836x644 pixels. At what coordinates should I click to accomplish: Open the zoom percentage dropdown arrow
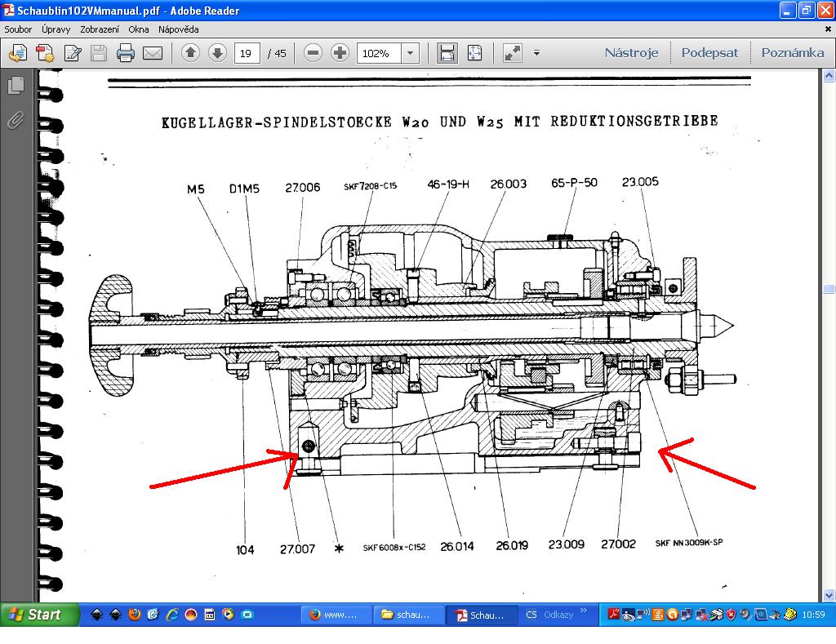tap(410, 53)
